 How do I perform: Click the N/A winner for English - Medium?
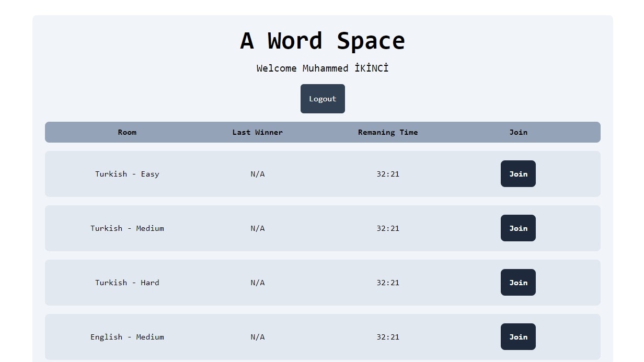257,336
